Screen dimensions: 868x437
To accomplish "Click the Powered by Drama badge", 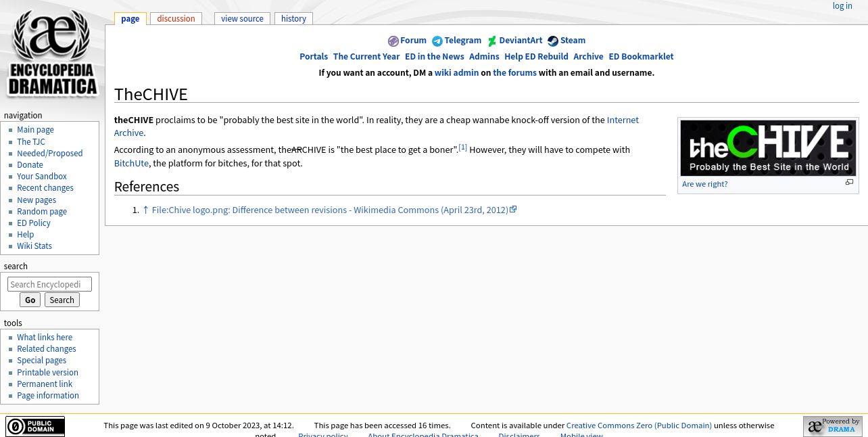I will pyautogui.click(x=833, y=426).
